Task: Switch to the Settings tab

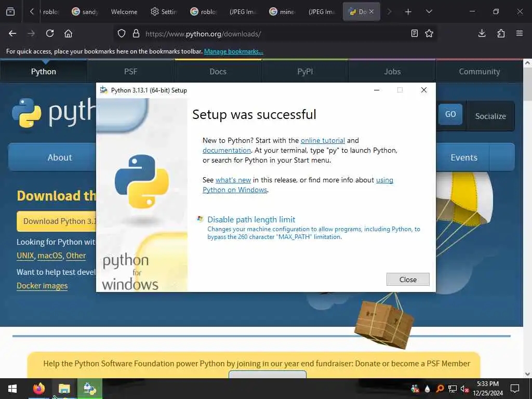Action: point(164,12)
